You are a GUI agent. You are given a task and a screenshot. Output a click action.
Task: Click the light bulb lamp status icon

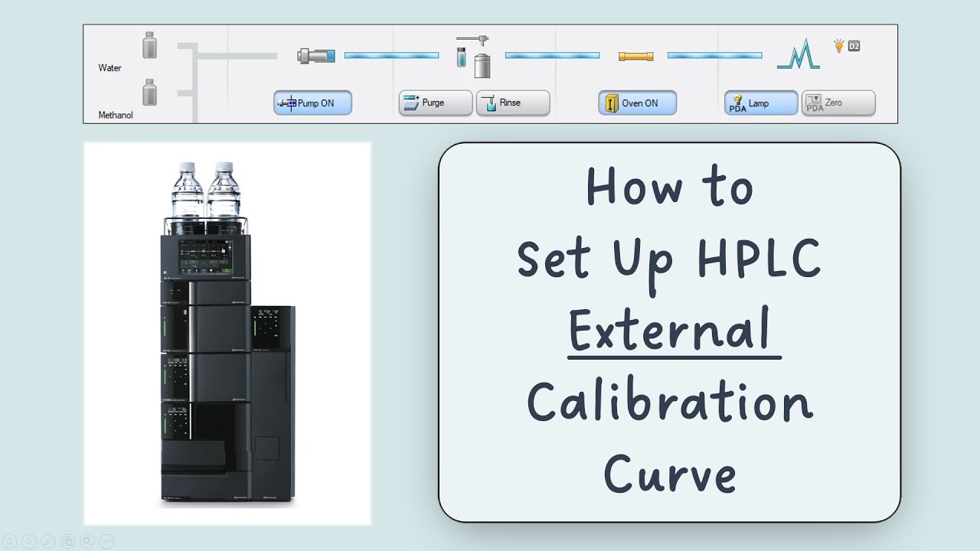pos(838,45)
